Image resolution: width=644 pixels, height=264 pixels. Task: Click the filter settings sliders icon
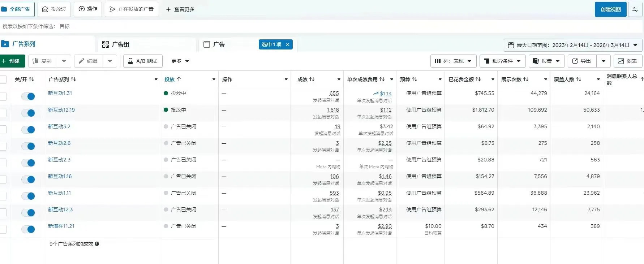coord(635,9)
